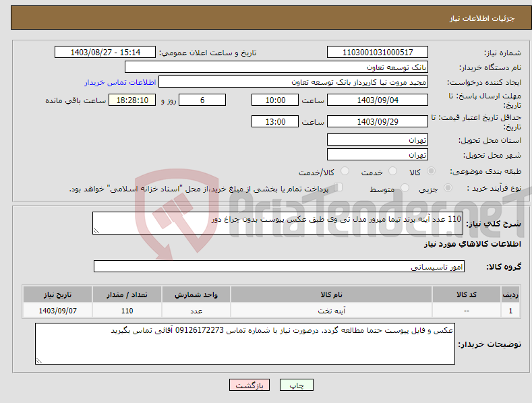Click the شهر محل تحویل field تهران
Image resolution: width=532 pixels, height=403 pixels.
[x=378, y=154]
